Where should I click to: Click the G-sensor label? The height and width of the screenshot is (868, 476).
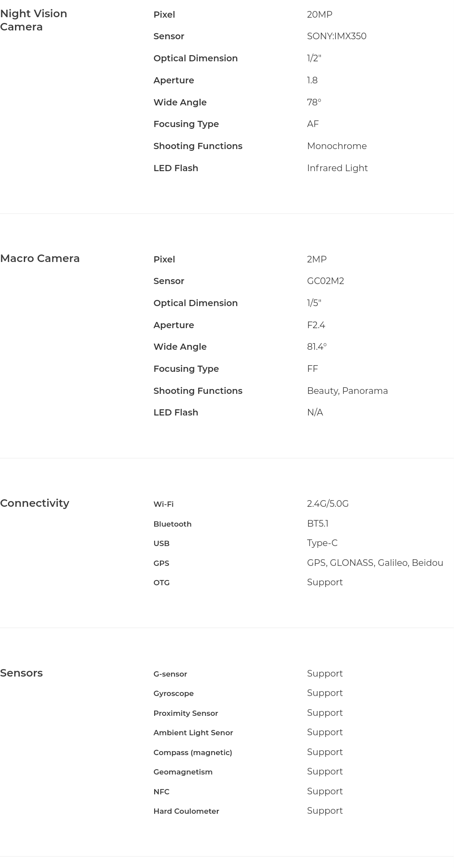(170, 674)
